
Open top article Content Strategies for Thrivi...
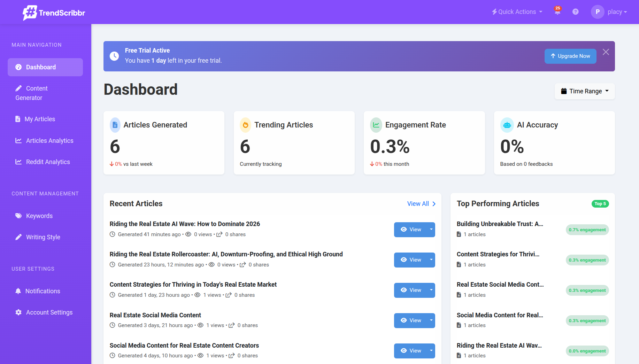(x=498, y=254)
